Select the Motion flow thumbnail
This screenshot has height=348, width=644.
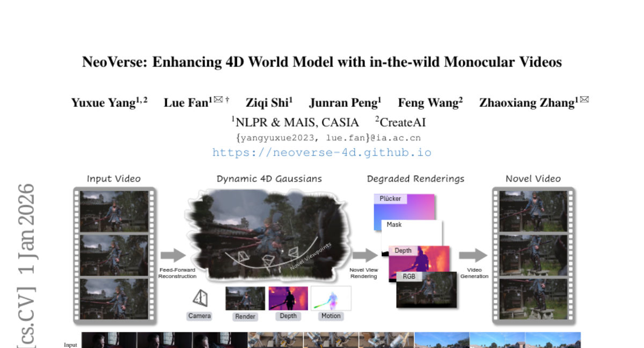coord(331,298)
